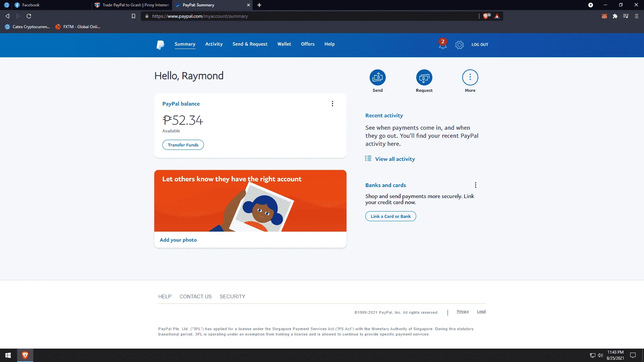The height and width of the screenshot is (362, 644).
Task: Open Activity in navigation menu
Action: (x=214, y=44)
